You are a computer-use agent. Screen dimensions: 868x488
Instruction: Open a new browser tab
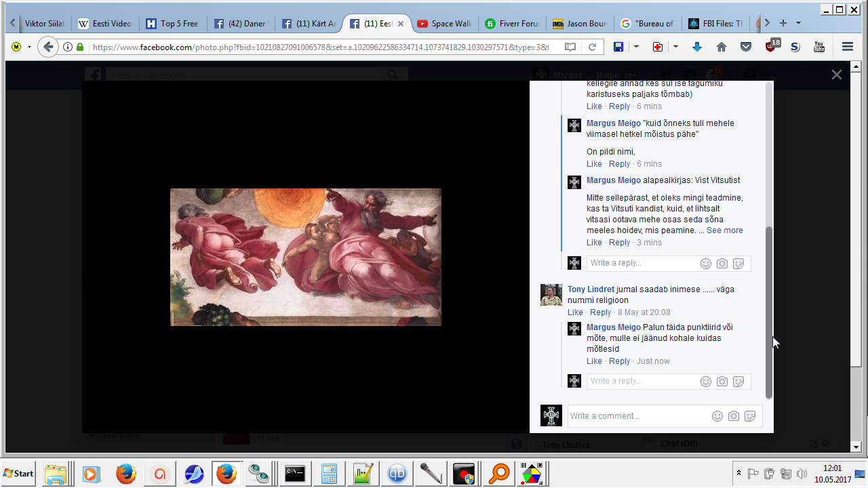coord(783,23)
